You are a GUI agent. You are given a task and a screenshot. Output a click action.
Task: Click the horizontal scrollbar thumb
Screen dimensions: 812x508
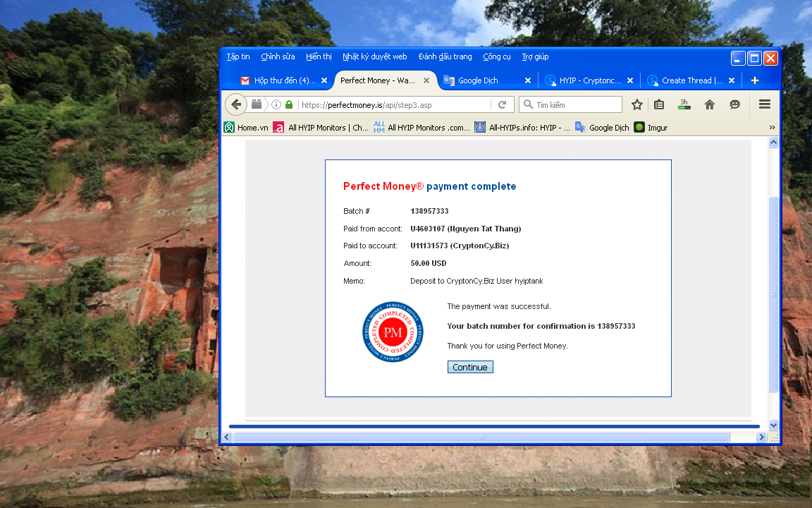tap(481, 437)
